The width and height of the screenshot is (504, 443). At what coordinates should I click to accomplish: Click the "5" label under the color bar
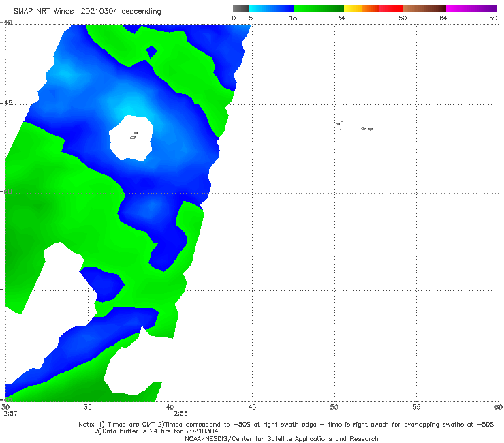[251, 18]
